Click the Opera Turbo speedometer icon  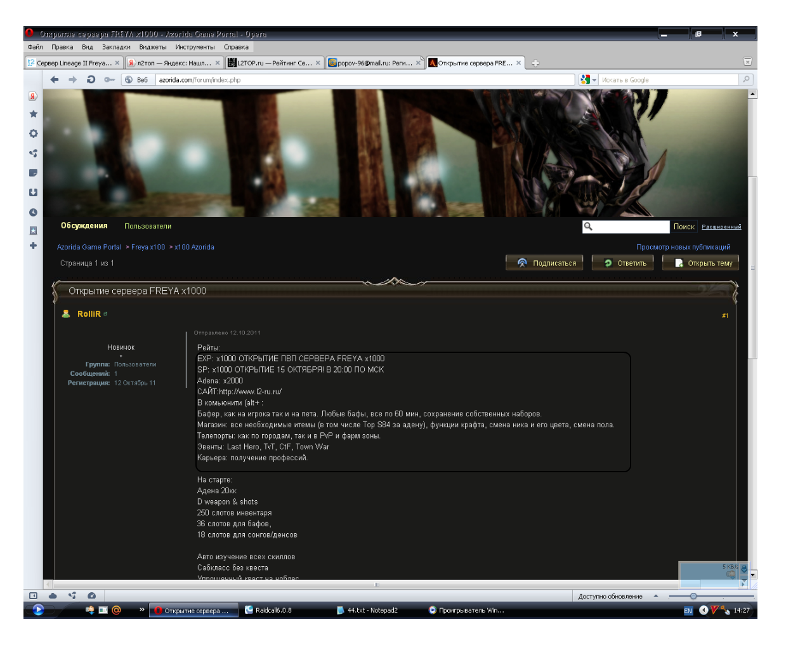point(91,595)
